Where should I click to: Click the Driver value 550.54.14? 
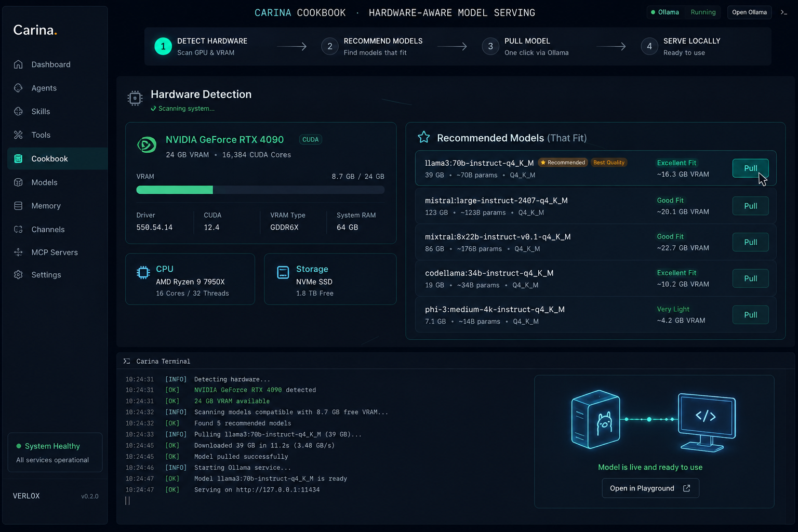coord(154,228)
